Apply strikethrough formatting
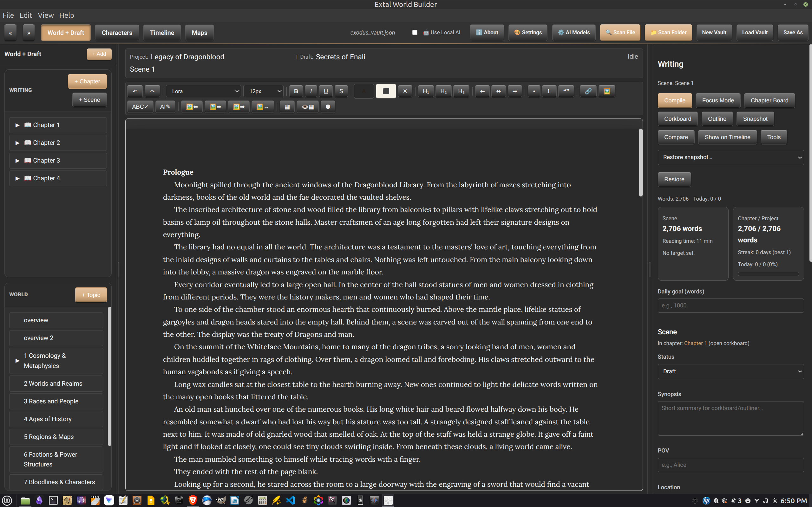The width and height of the screenshot is (812, 507). [341, 91]
